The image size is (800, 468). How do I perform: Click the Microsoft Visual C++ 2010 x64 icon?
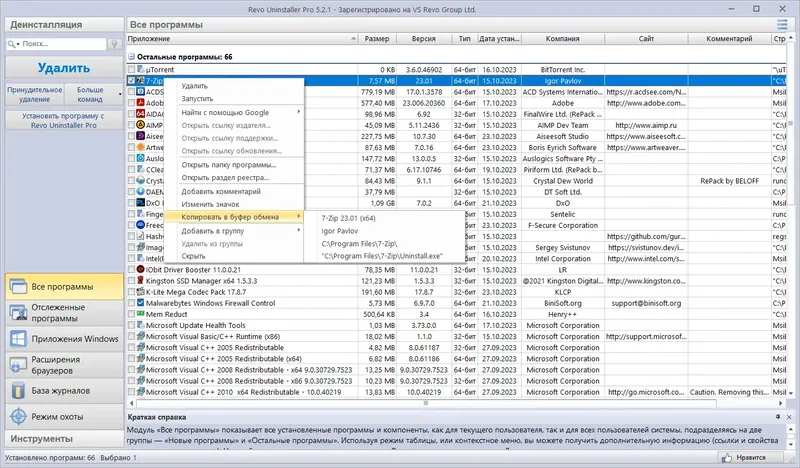click(141, 392)
